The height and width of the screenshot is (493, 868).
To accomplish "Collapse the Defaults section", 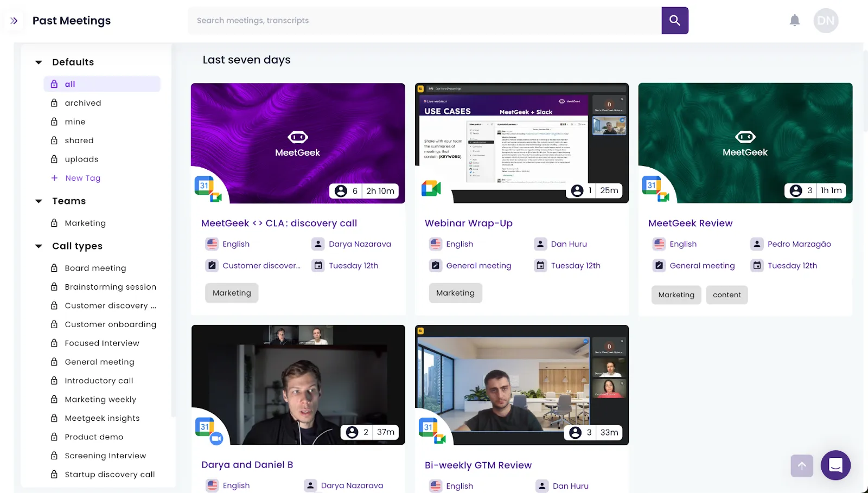I will pyautogui.click(x=38, y=62).
